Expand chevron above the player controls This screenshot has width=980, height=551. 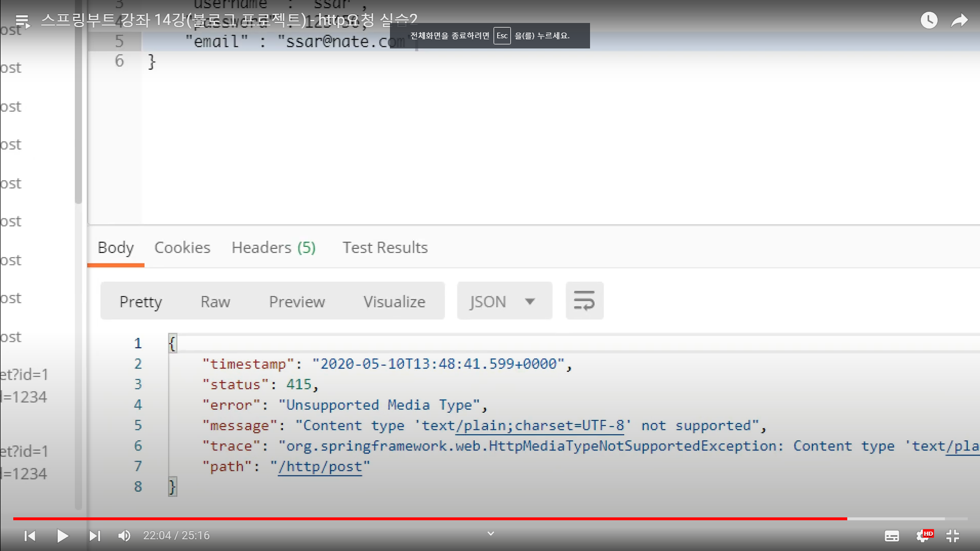pyautogui.click(x=491, y=534)
